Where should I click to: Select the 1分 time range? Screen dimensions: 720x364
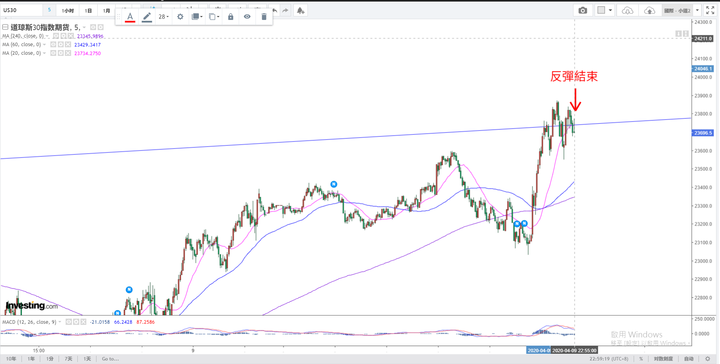click(x=50, y=358)
